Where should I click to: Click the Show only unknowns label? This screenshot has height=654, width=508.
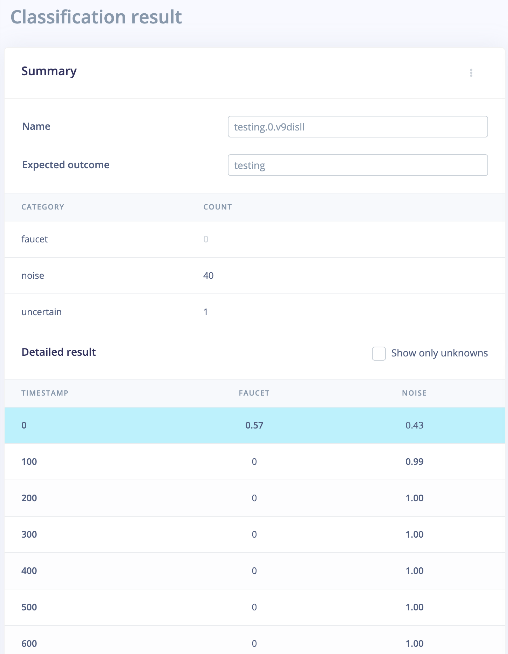tap(440, 353)
